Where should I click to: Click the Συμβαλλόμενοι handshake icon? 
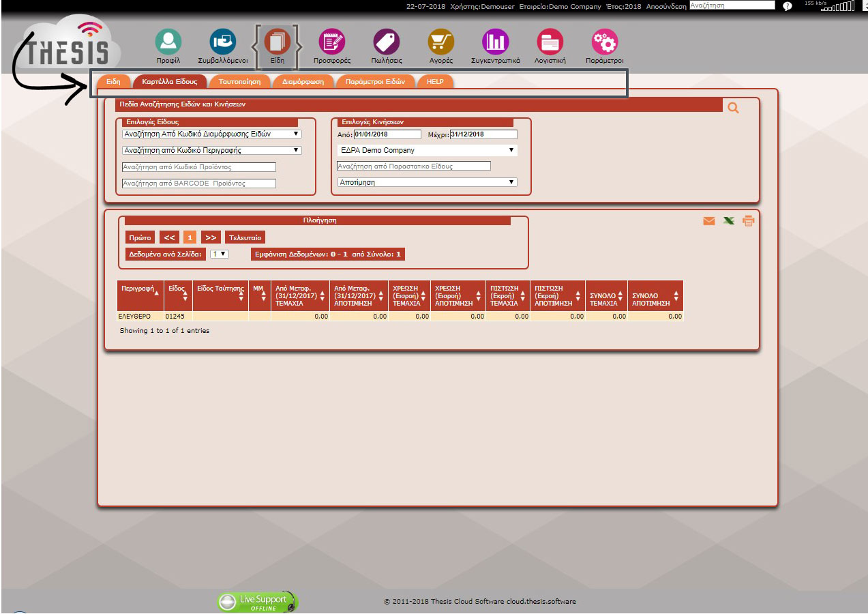[222, 42]
